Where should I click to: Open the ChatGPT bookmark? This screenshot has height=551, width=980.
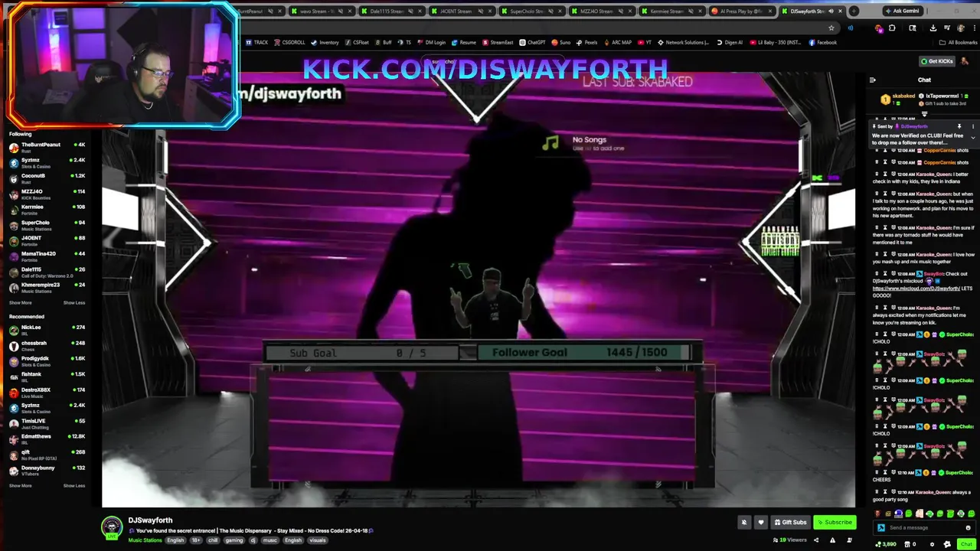point(532,42)
